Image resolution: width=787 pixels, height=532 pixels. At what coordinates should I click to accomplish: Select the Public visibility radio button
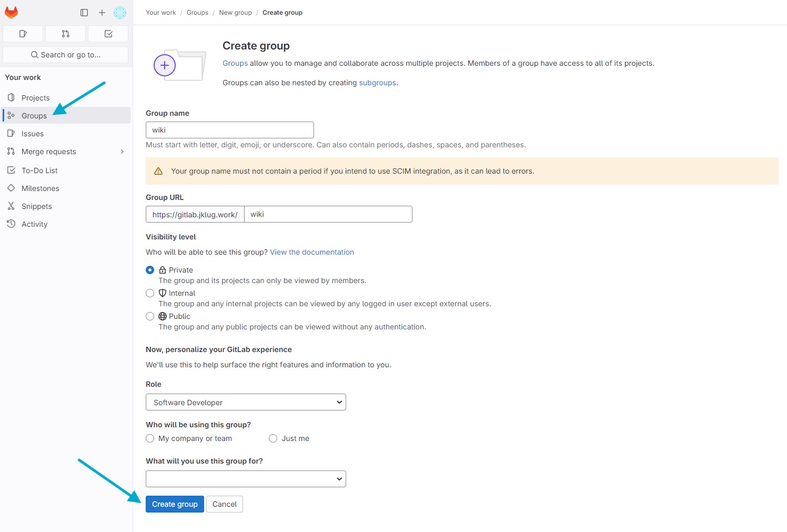150,316
